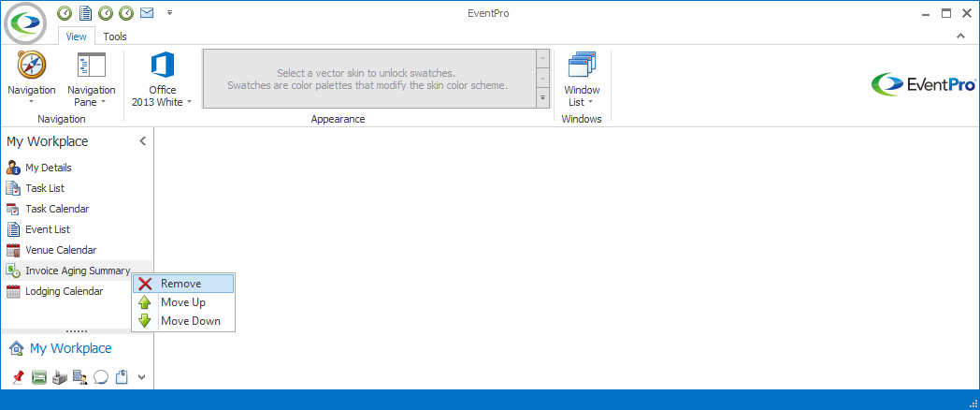Click the factory building navigation icon
This screenshot has height=410, width=980.
pyautogui.click(x=59, y=377)
